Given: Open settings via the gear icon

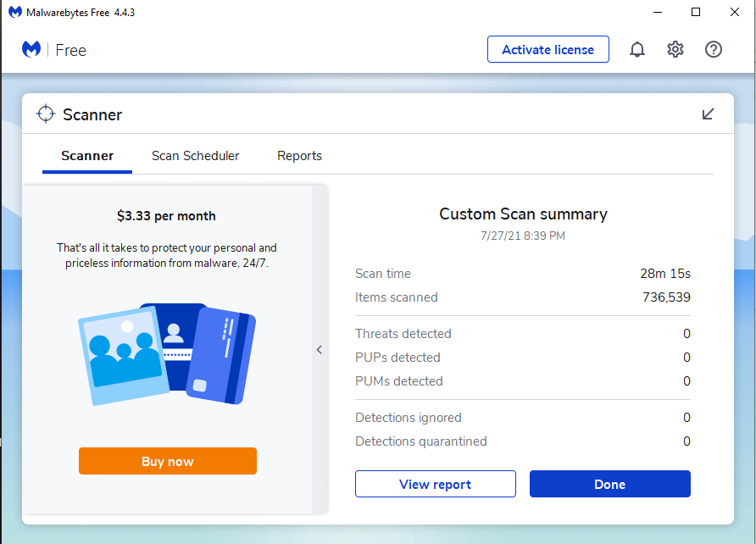Looking at the screenshot, I should tap(675, 49).
